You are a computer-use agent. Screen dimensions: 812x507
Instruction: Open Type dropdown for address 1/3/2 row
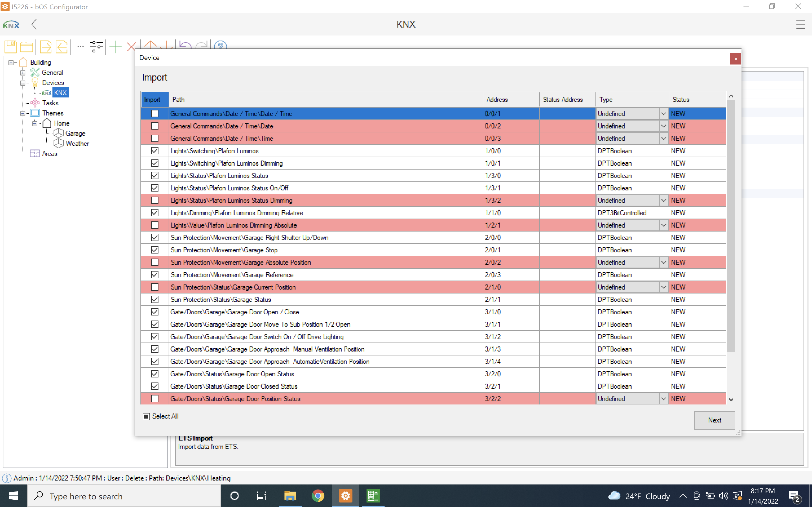click(x=663, y=201)
